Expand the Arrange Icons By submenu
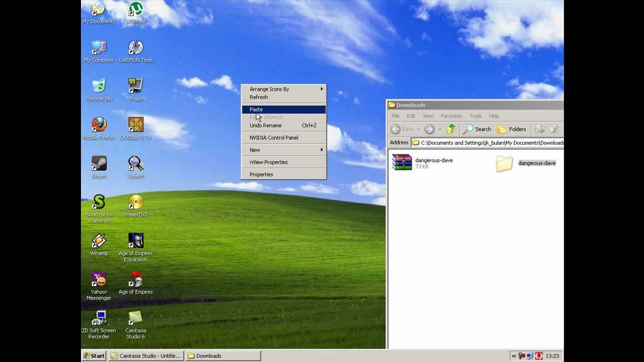644x362 pixels. click(x=284, y=89)
